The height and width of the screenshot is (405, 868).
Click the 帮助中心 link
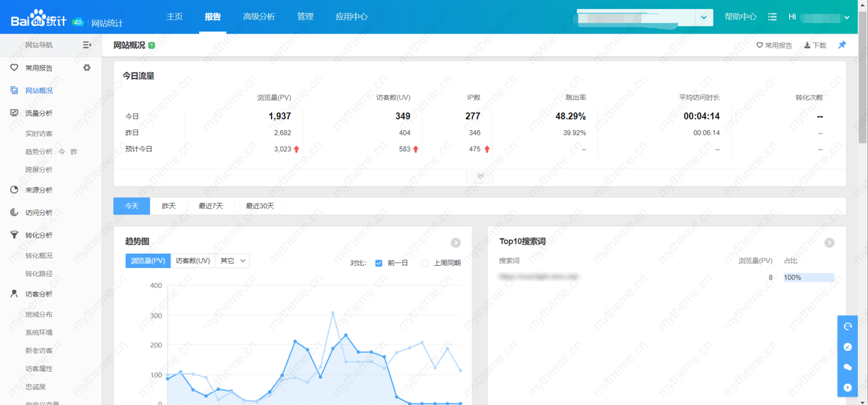click(x=740, y=16)
